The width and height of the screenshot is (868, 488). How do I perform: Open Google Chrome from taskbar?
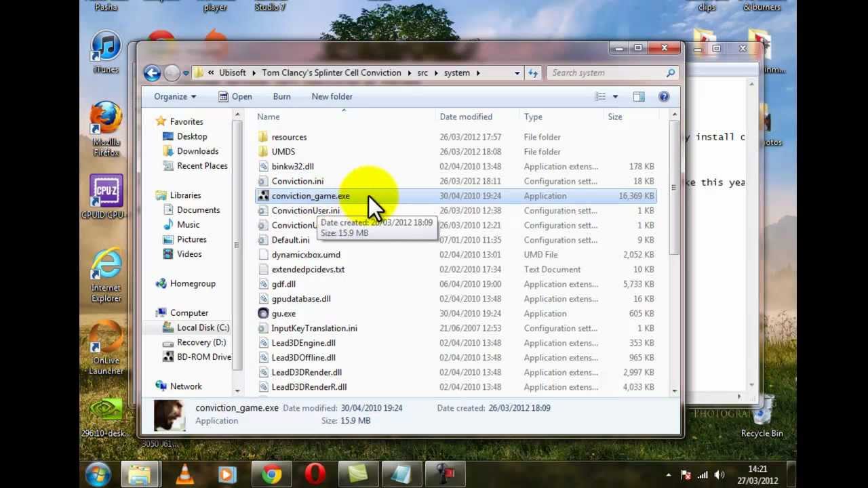pyautogui.click(x=272, y=474)
